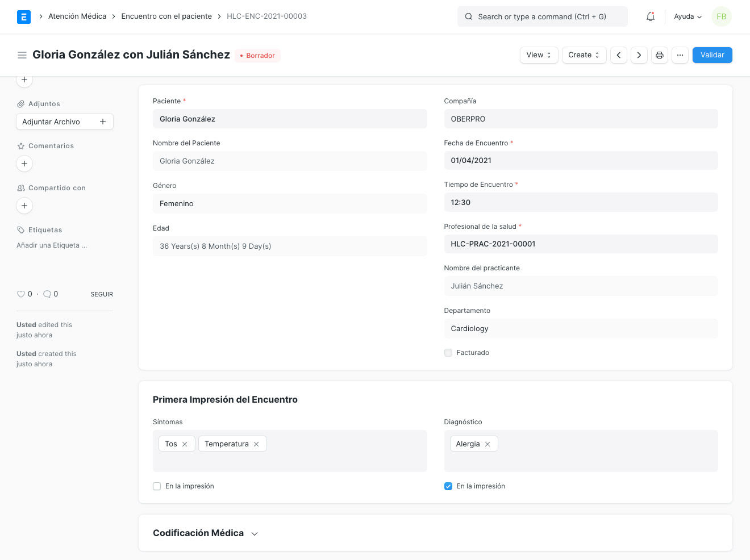
Task: Edit the Fecha de Encuentro field
Action: (581, 160)
